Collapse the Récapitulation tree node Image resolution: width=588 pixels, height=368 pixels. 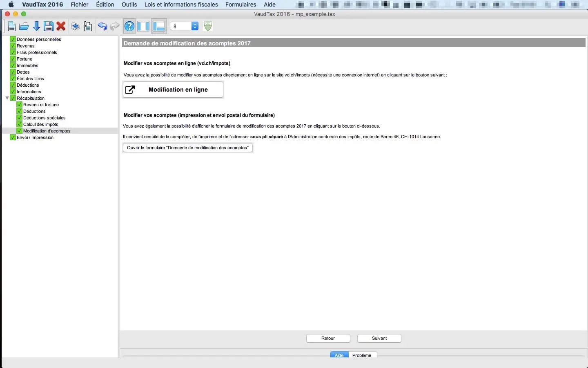pos(7,98)
